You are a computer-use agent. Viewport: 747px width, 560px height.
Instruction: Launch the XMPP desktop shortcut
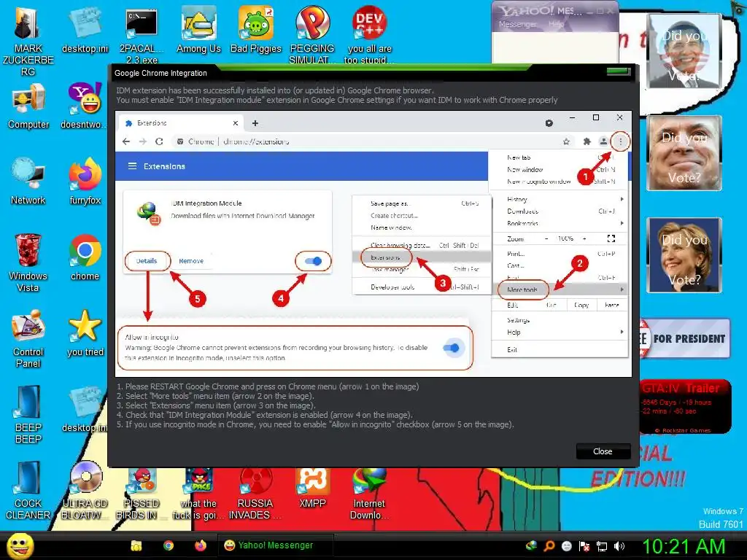[312, 488]
